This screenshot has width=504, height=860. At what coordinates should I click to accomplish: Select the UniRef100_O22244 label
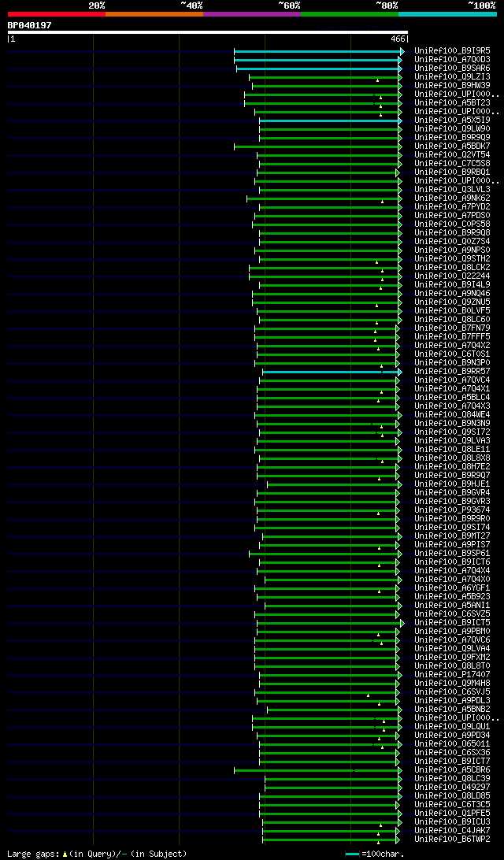(x=453, y=276)
